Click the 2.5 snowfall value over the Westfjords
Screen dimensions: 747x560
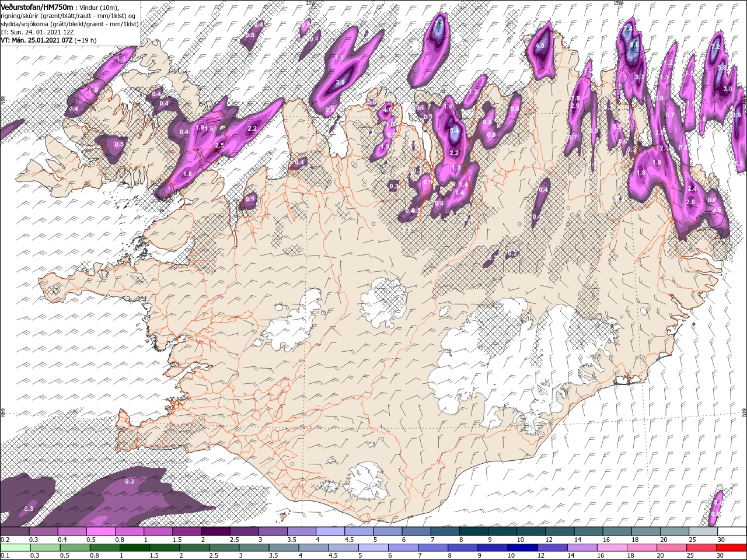(x=219, y=146)
